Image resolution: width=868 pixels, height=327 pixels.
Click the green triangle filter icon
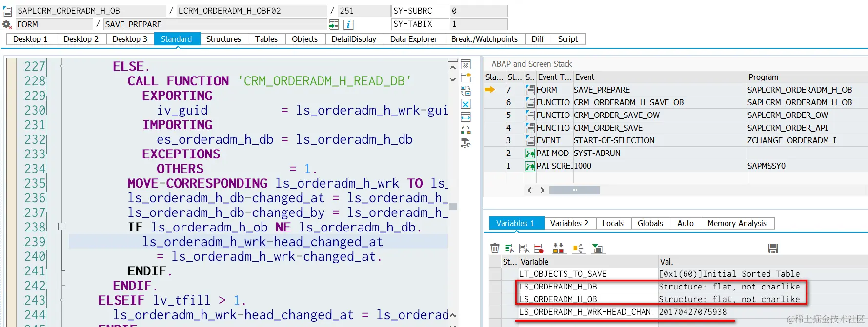tap(597, 249)
